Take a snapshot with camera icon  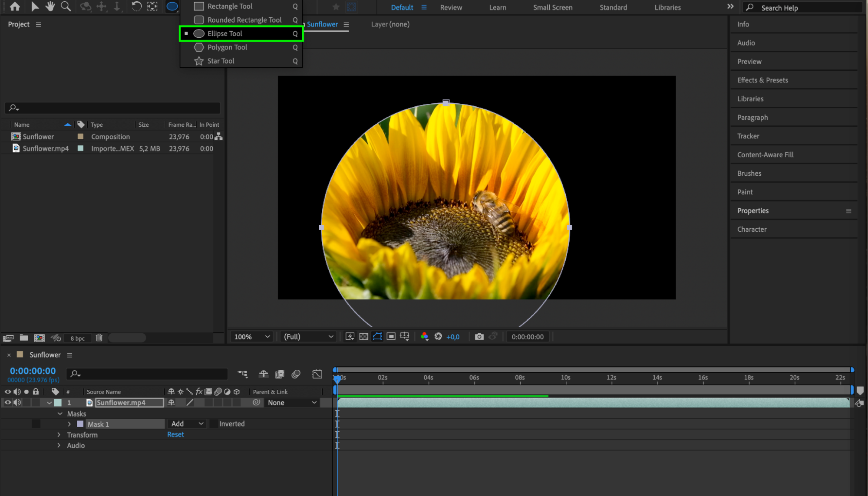click(x=479, y=337)
